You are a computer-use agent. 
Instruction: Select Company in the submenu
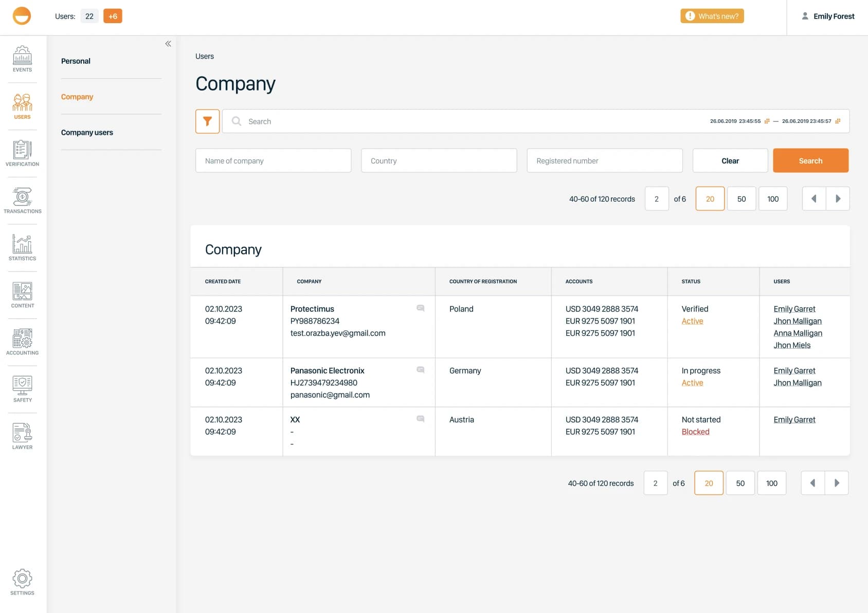click(x=77, y=97)
